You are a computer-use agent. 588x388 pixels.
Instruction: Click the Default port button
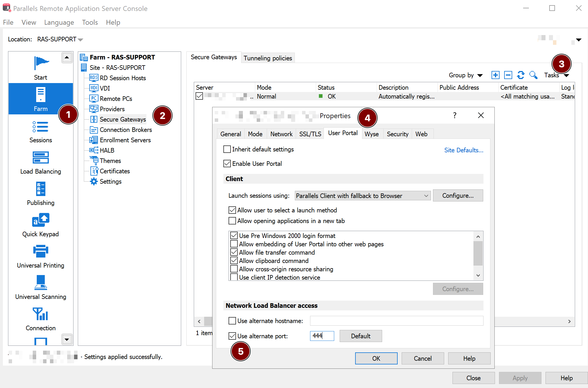(x=361, y=336)
